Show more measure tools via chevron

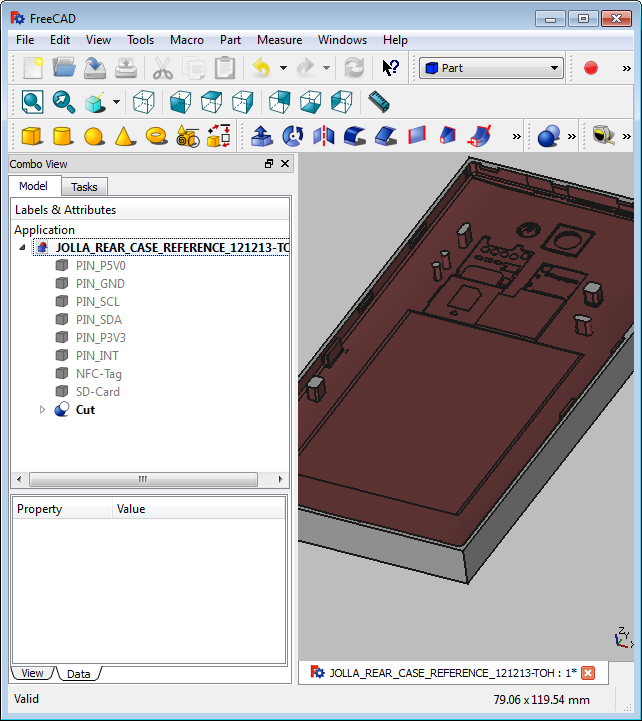[x=626, y=137]
